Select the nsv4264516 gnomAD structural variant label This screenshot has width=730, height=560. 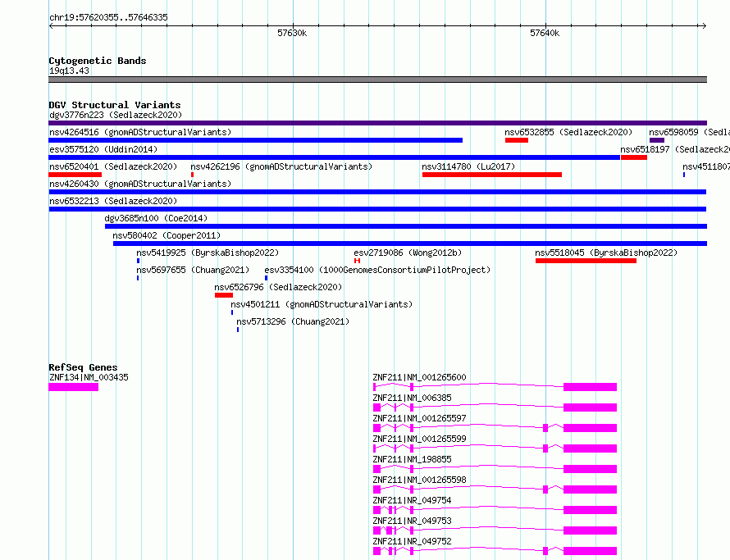point(140,132)
